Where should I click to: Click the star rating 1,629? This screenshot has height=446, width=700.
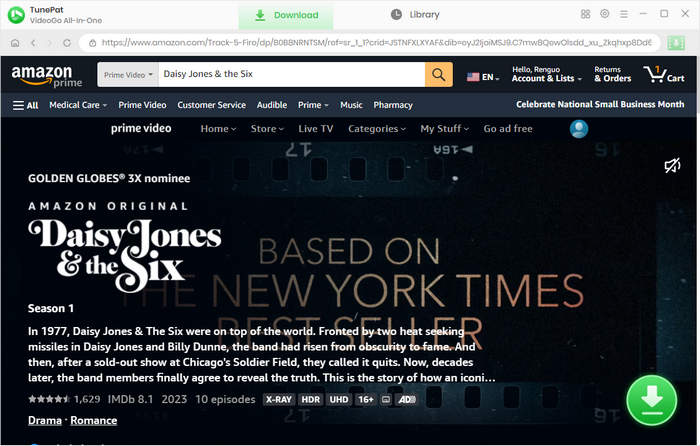[x=64, y=399]
